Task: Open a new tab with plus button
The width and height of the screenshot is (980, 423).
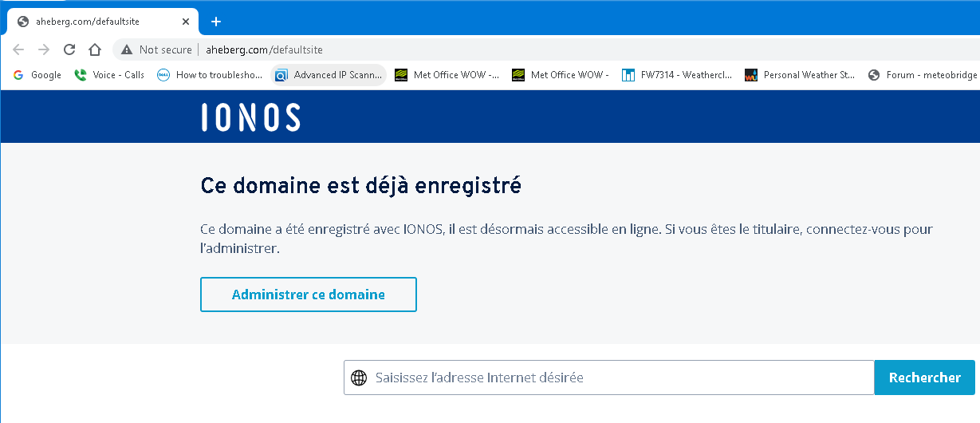Action: [x=215, y=22]
